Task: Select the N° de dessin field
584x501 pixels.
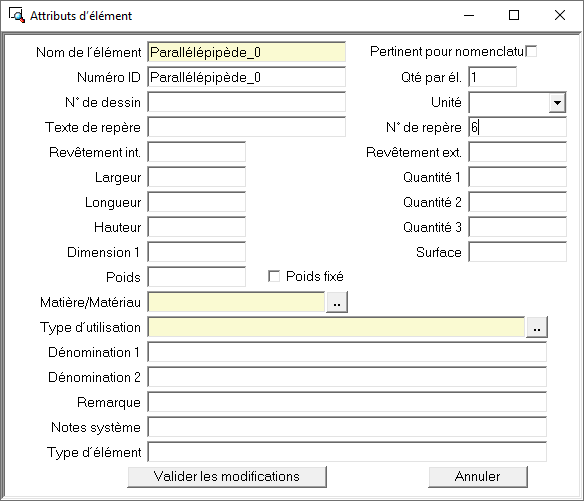Action: click(x=247, y=102)
